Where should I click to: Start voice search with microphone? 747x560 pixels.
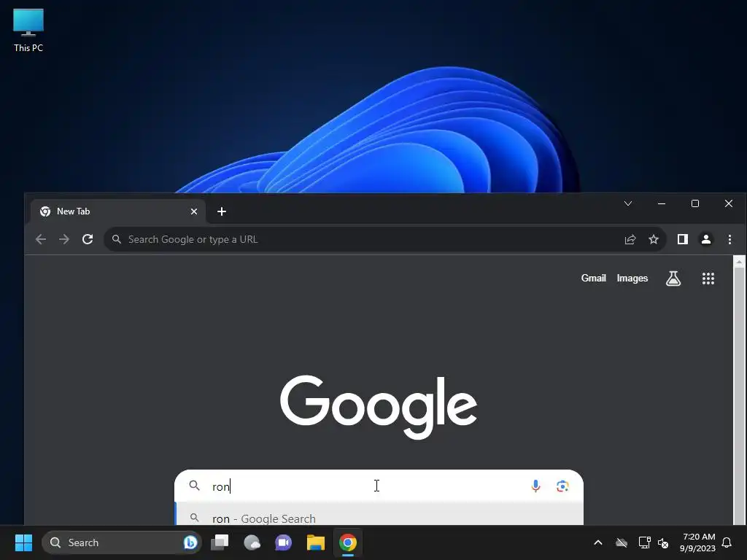tap(535, 486)
